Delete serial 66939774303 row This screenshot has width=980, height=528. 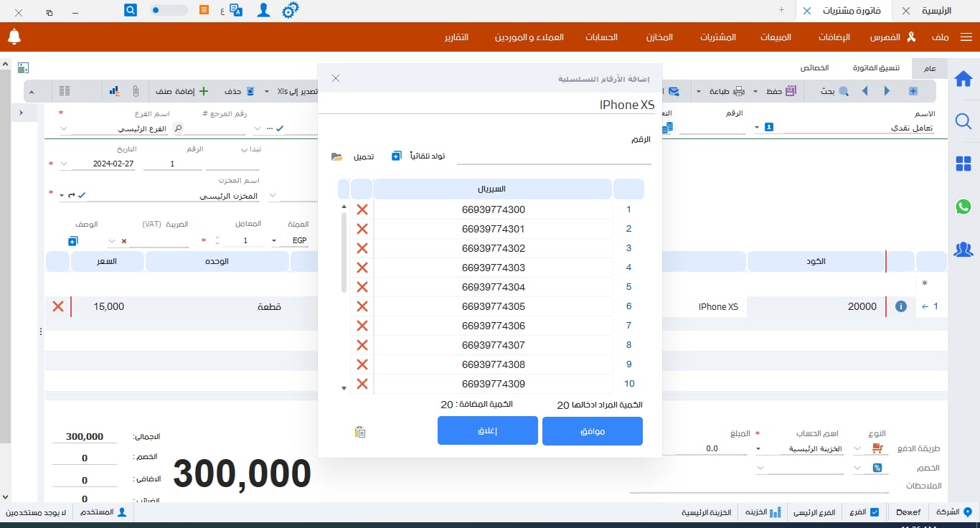pyautogui.click(x=362, y=268)
